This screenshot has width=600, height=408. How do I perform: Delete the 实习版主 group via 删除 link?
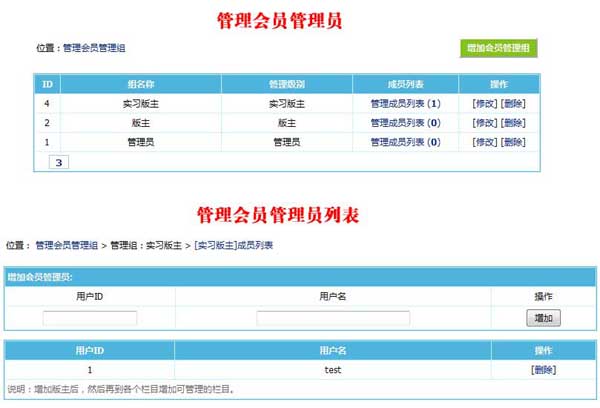[513, 103]
